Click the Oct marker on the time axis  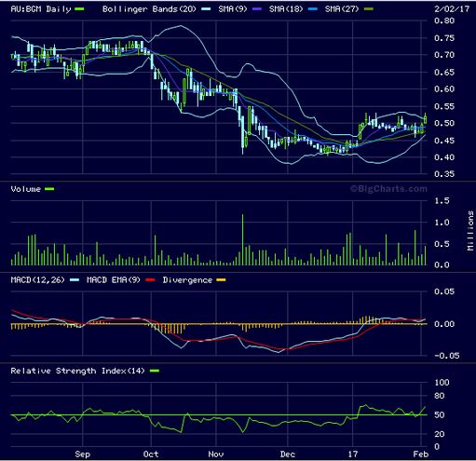point(151,454)
